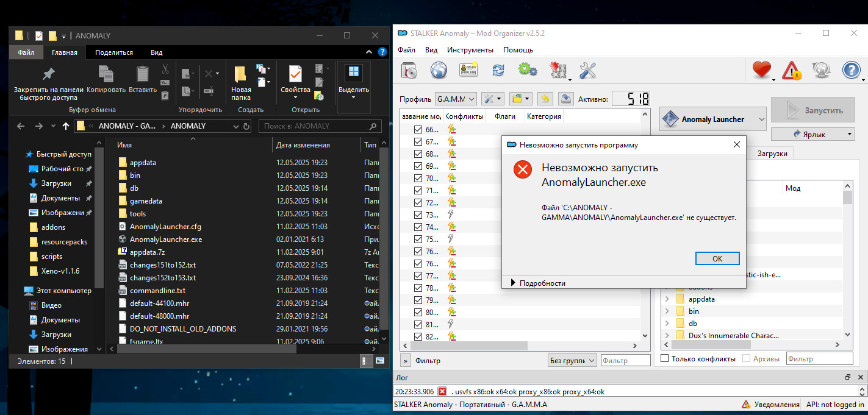Open the blue question mark Help icon
The height and width of the screenshot is (415, 868).
tap(851, 71)
